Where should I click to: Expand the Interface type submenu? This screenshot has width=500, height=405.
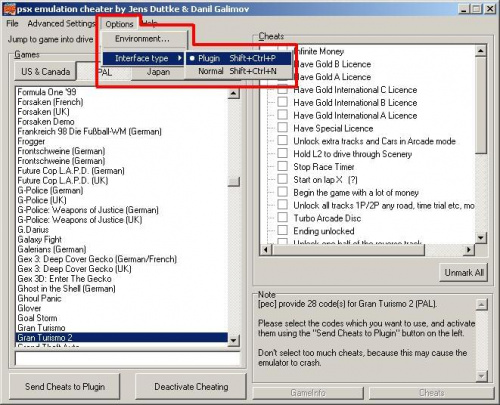(143, 59)
